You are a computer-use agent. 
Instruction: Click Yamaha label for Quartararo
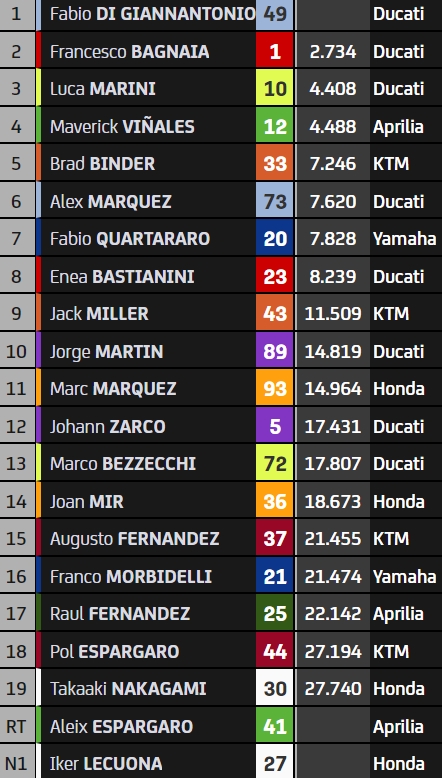(404, 239)
